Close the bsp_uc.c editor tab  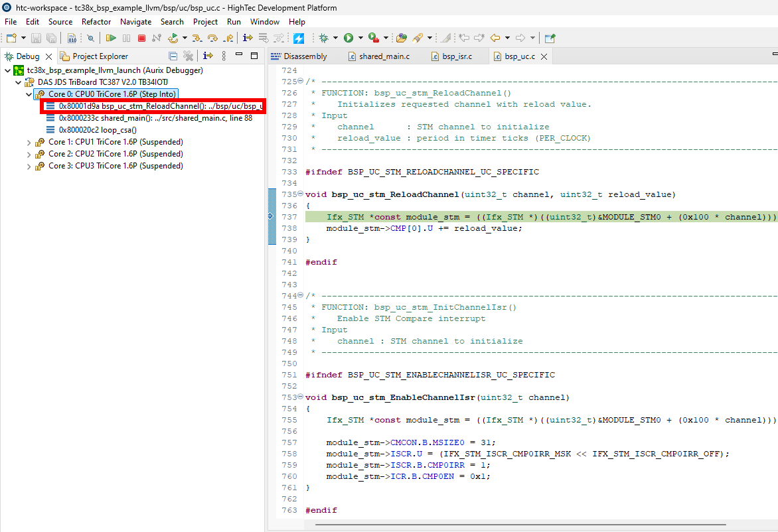544,56
